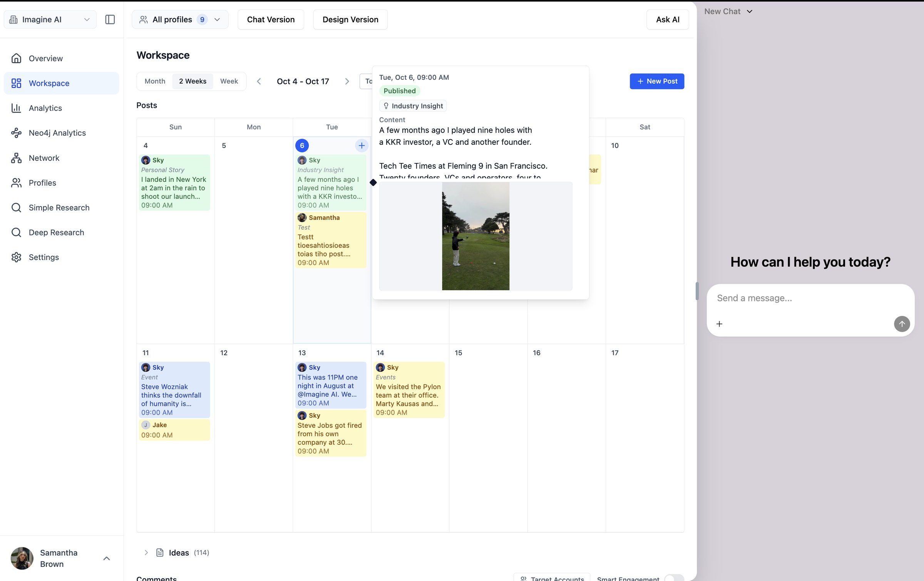This screenshot has width=924, height=581.
Task: Open Sky's Steve Jobs got fired post
Action: coord(331,433)
